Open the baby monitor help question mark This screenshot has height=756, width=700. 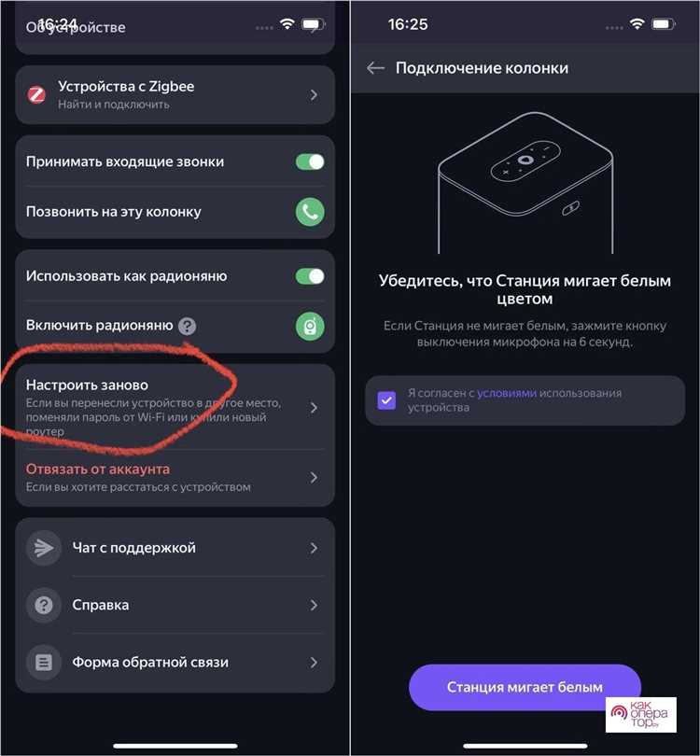[x=188, y=326]
